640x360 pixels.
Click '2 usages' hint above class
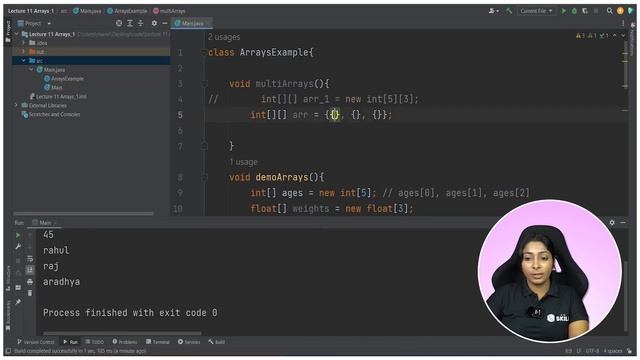(224, 37)
